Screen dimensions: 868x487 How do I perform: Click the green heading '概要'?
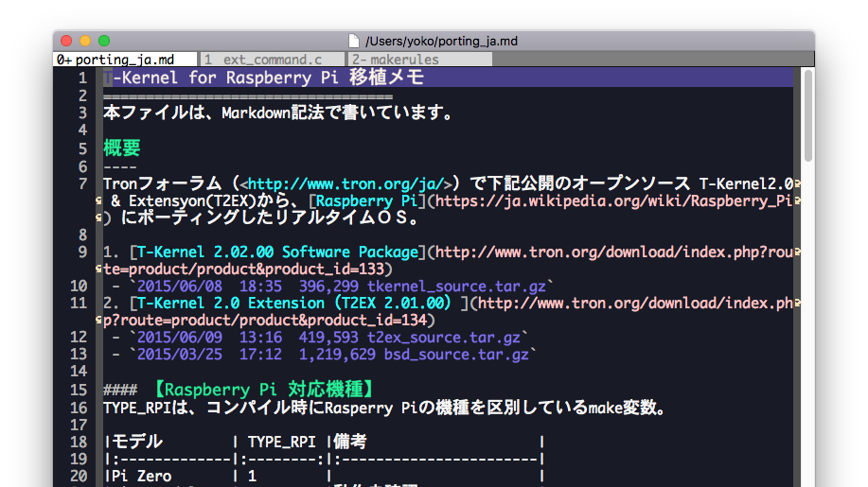click(x=122, y=148)
